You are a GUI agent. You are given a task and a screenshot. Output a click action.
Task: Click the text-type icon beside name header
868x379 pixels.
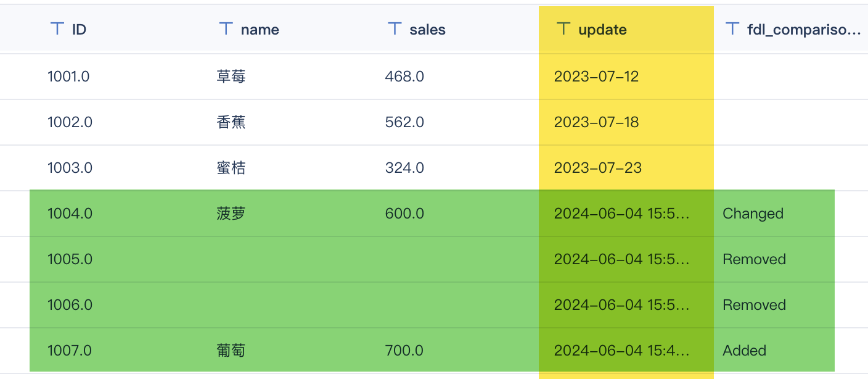[226, 29]
